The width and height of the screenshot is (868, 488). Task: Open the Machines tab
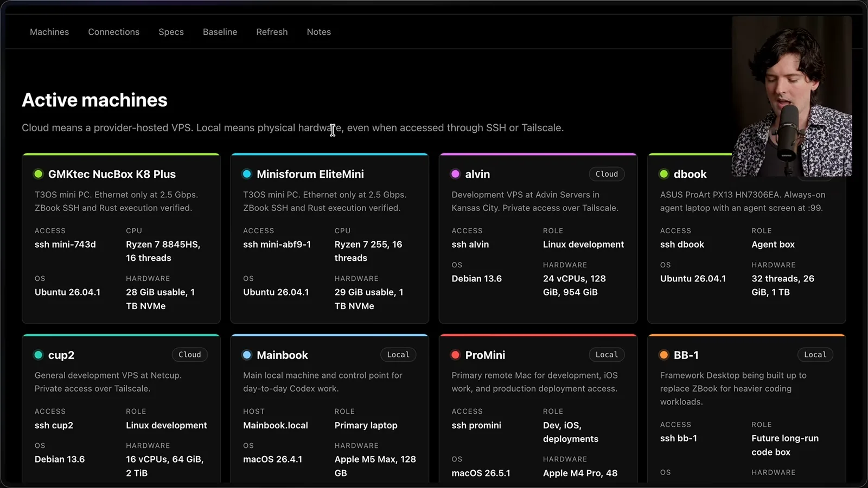click(49, 32)
